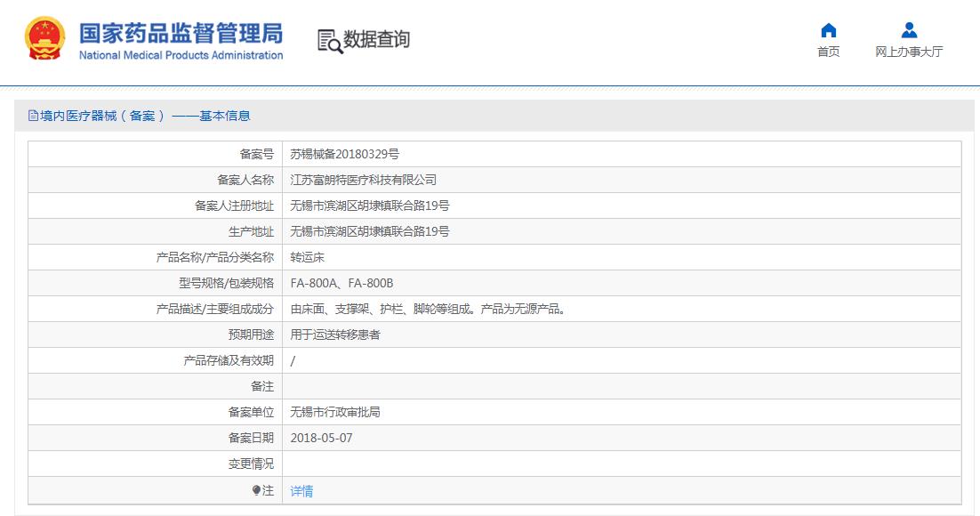980x516 pixels.
Task: Go to 网上办事大厅 text link
Action: click(x=909, y=52)
